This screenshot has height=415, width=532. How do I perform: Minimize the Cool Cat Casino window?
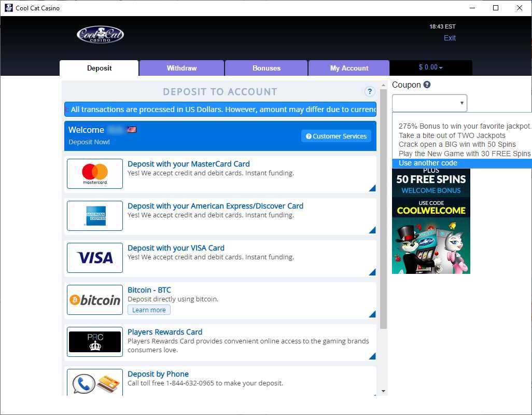click(472, 8)
